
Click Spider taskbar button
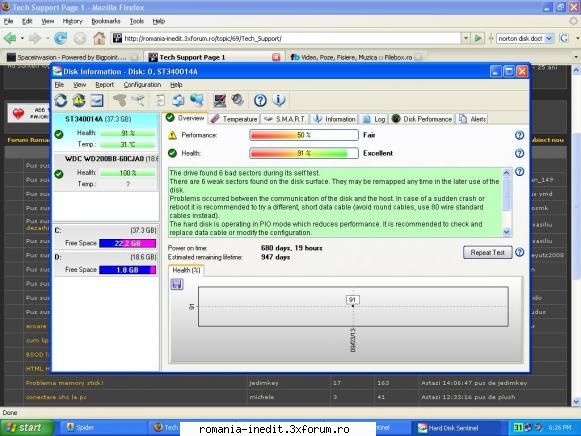click(x=103, y=427)
